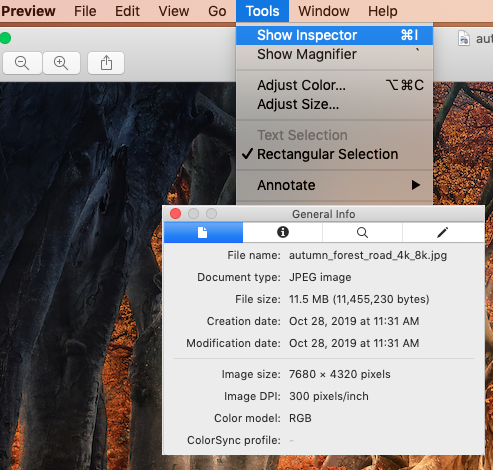Select Adjust Color… menu entry
This screenshot has height=470, width=493.
pos(334,85)
